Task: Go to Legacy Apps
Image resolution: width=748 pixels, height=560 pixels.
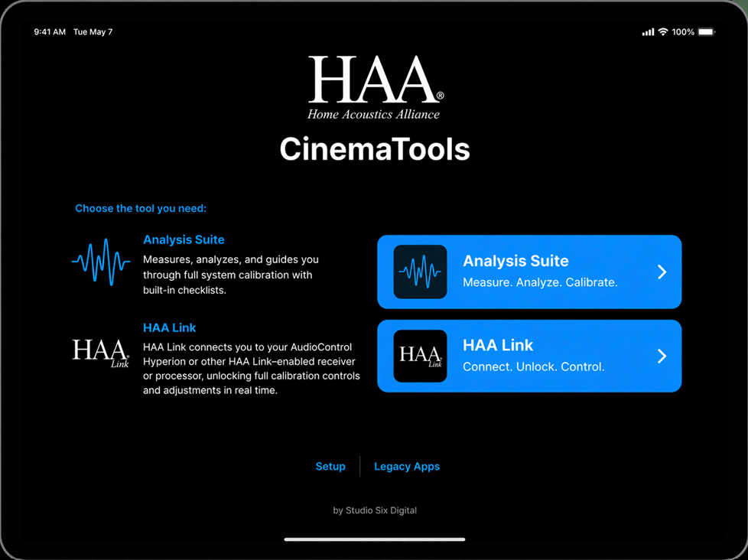Action: (x=407, y=467)
